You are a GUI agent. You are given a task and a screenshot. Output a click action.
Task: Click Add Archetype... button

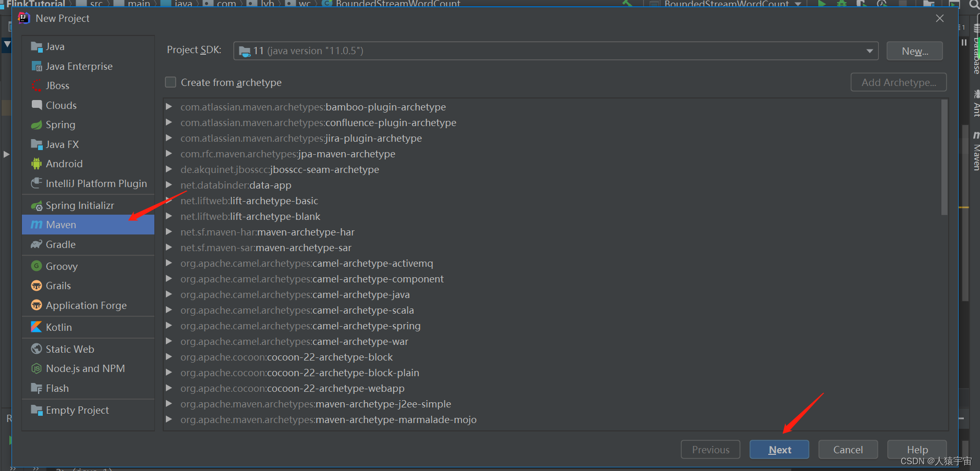pos(899,82)
